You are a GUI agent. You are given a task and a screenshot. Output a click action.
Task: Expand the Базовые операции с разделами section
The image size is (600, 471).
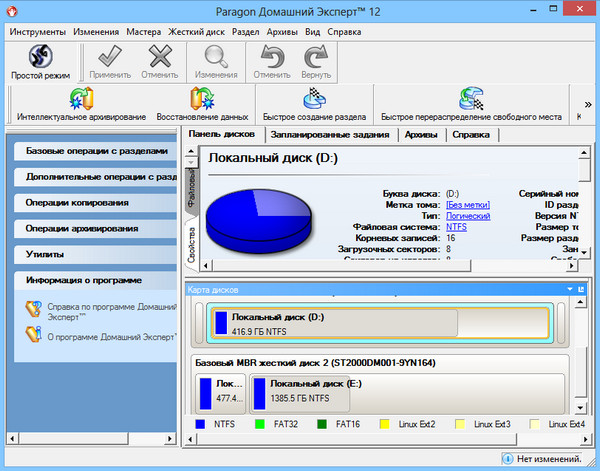coord(95,151)
